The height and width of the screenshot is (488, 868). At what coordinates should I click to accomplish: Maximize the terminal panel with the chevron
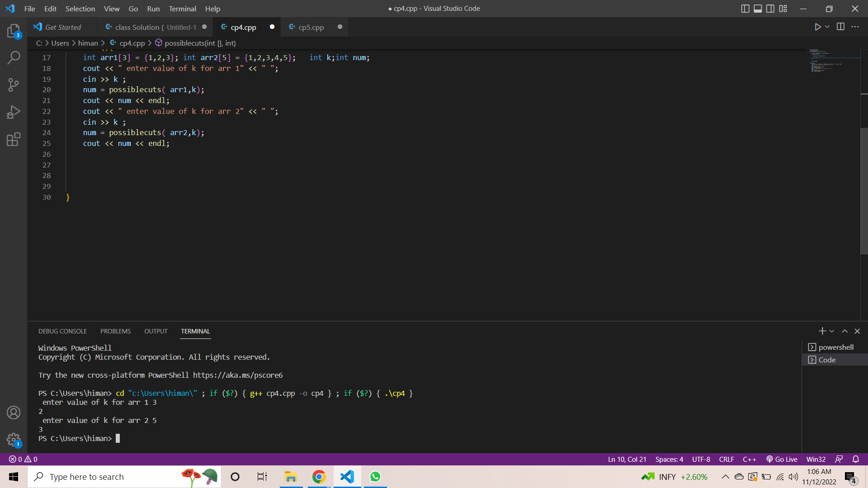(844, 331)
